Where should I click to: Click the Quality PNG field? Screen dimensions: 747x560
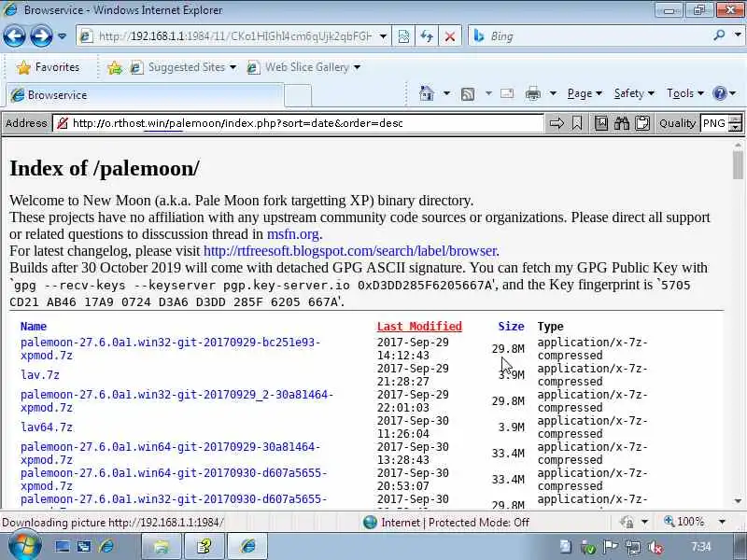pyautogui.click(x=714, y=123)
